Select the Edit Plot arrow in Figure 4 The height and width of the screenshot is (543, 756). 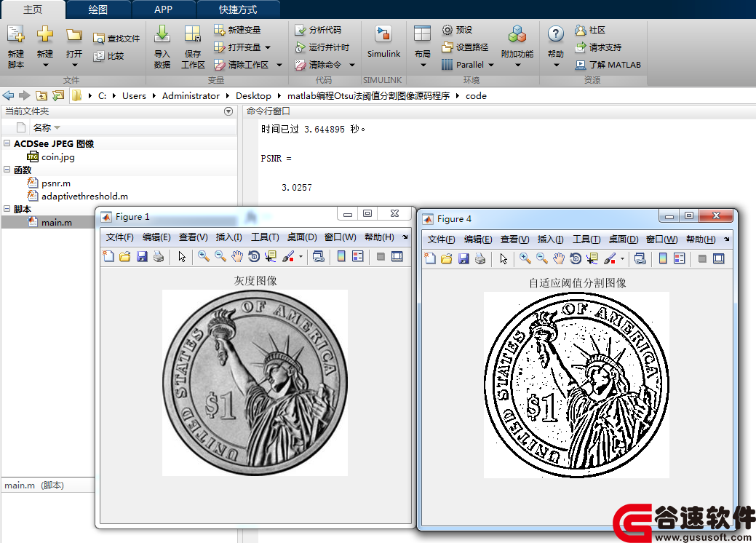[504, 259]
